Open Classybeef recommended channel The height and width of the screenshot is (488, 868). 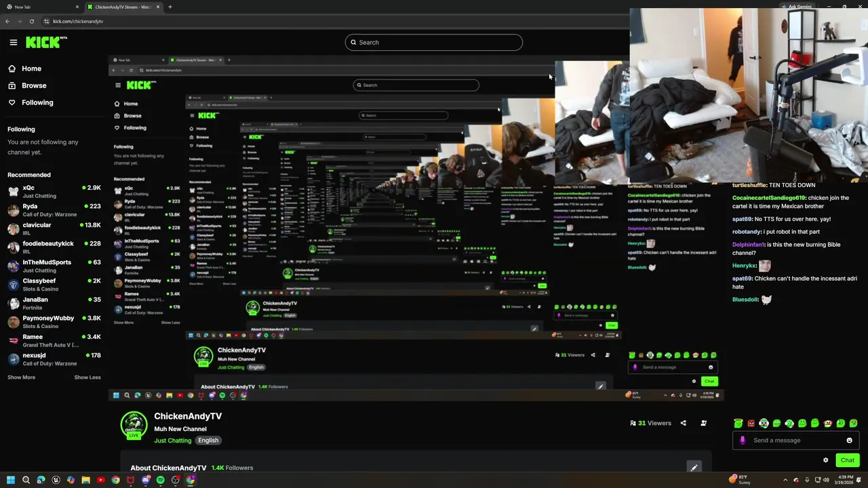[x=54, y=285]
